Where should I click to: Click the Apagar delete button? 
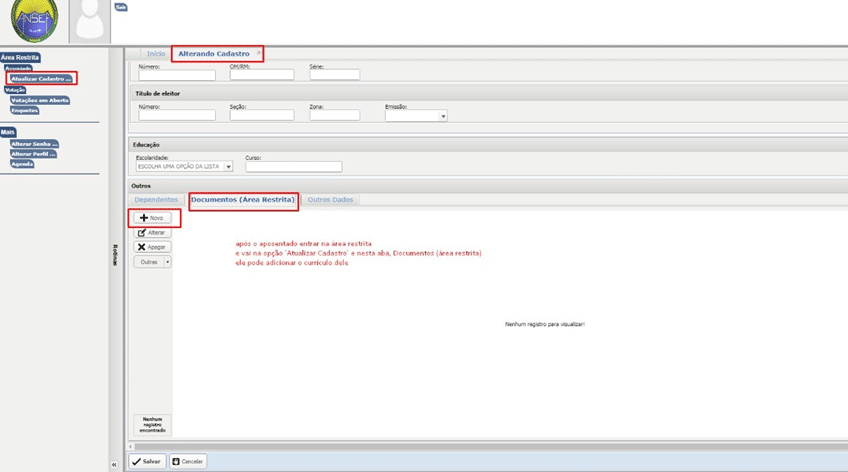click(x=152, y=247)
